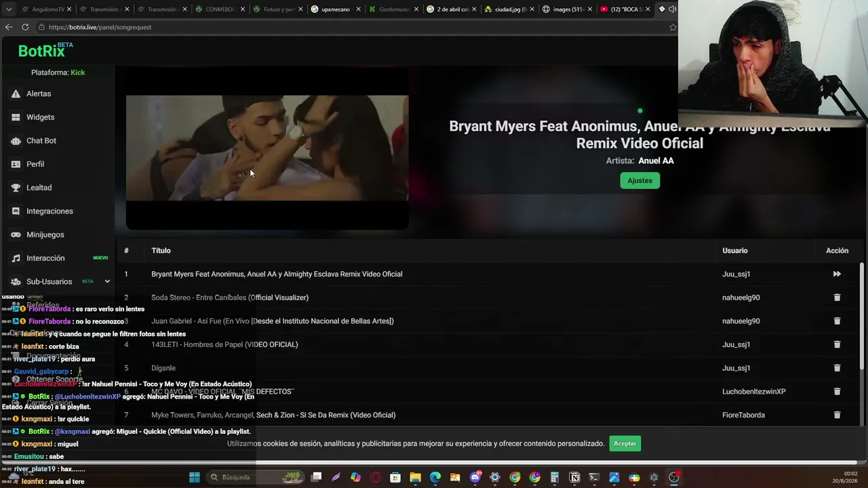This screenshot has width=868, height=488.
Task: Open the Calculator from the taskbar
Action: pos(555,477)
